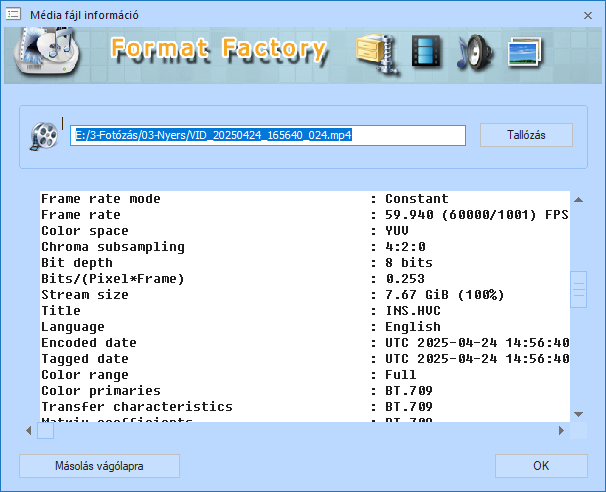The height and width of the screenshot is (492, 606).
Task: Click the "Chroma subsampling" label
Action: point(113,247)
